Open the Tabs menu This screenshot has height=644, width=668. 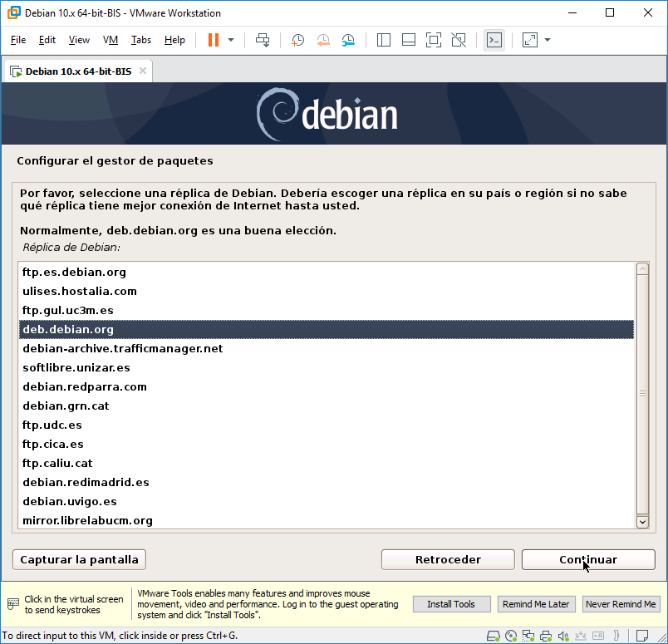click(x=140, y=40)
